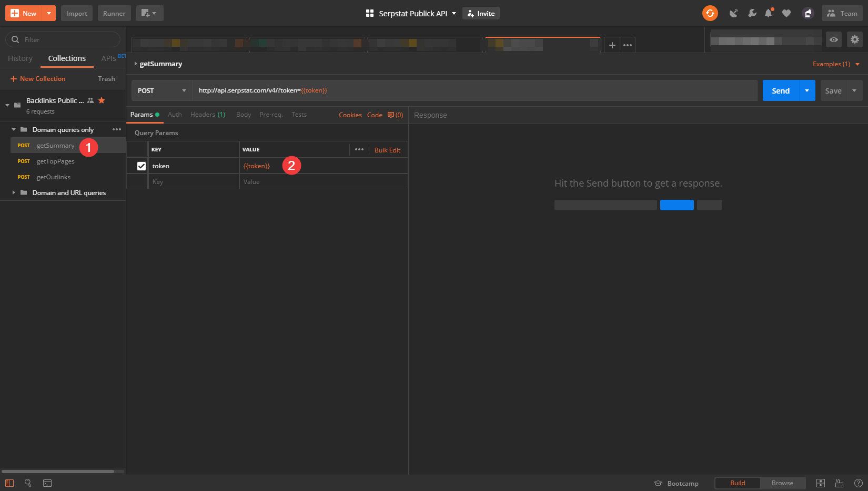Open the help question mark icon
Image resolution: width=868 pixels, height=491 pixels.
(x=859, y=483)
